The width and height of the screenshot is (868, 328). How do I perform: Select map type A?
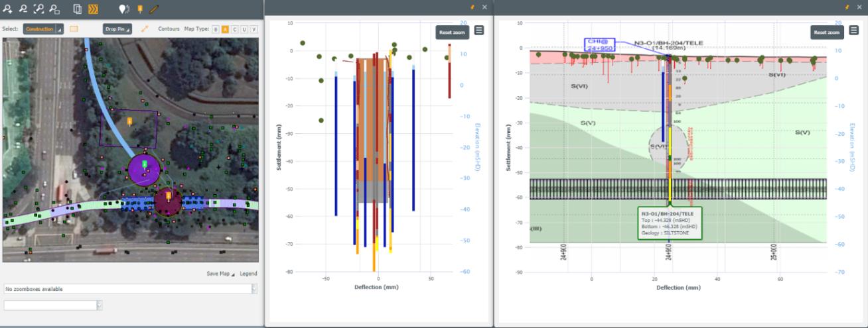(225, 29)
